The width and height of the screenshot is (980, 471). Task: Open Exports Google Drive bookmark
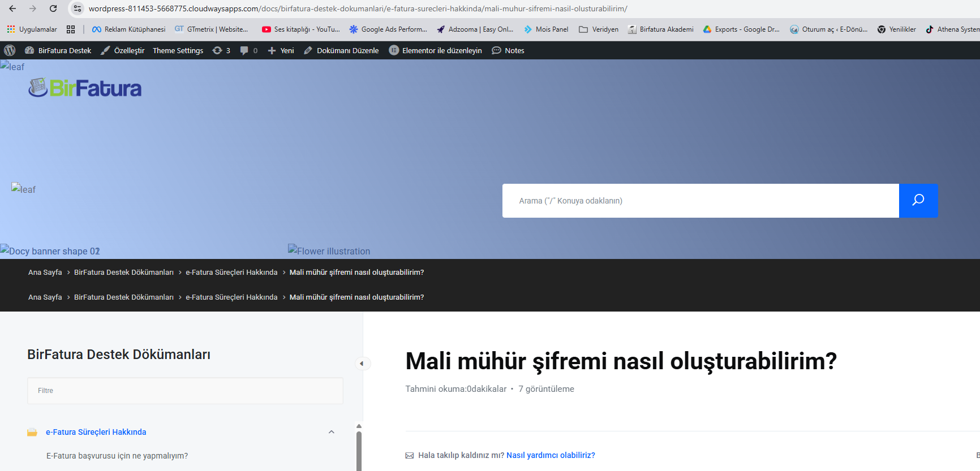click(x=741, y=29)
